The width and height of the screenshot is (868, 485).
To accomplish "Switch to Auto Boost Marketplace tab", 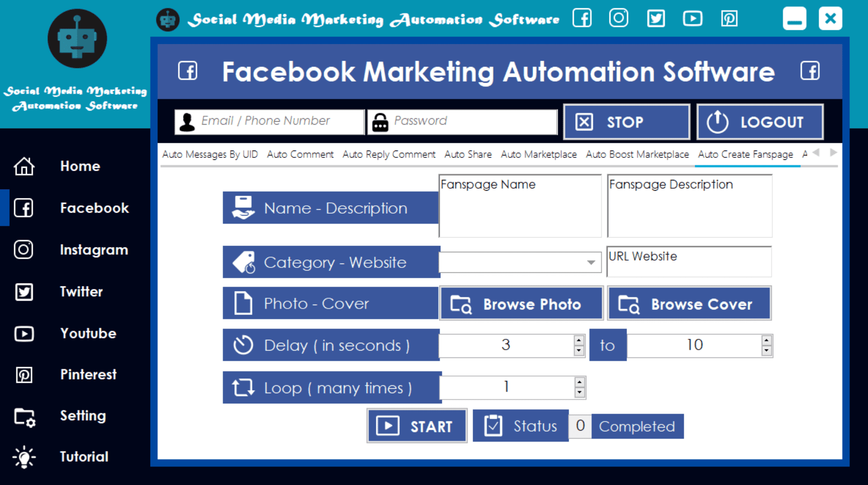I will tap(637, 154).
